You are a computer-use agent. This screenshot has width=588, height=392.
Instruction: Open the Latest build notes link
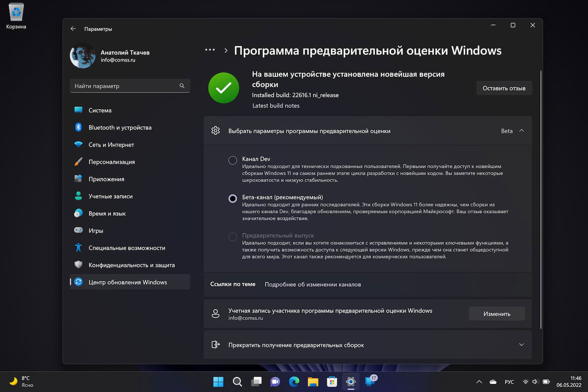[x=276, y=105]
